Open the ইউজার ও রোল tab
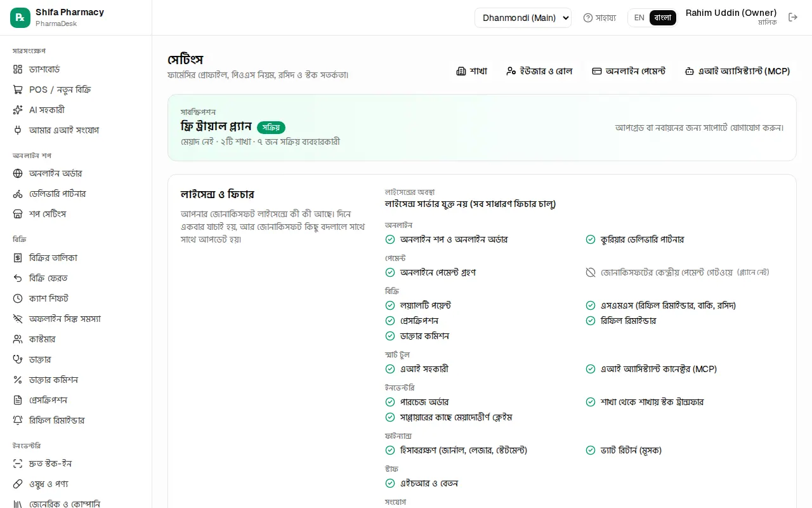812x508 pixels. (539, 71)
